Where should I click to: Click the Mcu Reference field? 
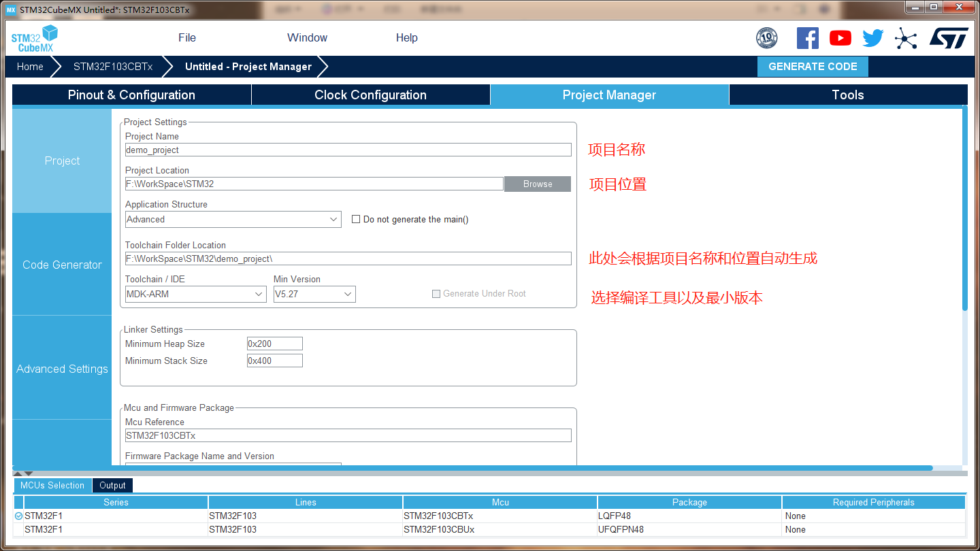348,435
